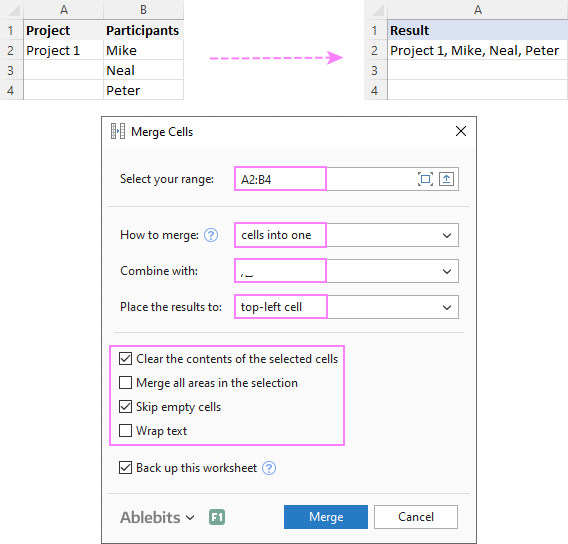Open the help icon next to How to merge
568x544 pixels.
211,235
